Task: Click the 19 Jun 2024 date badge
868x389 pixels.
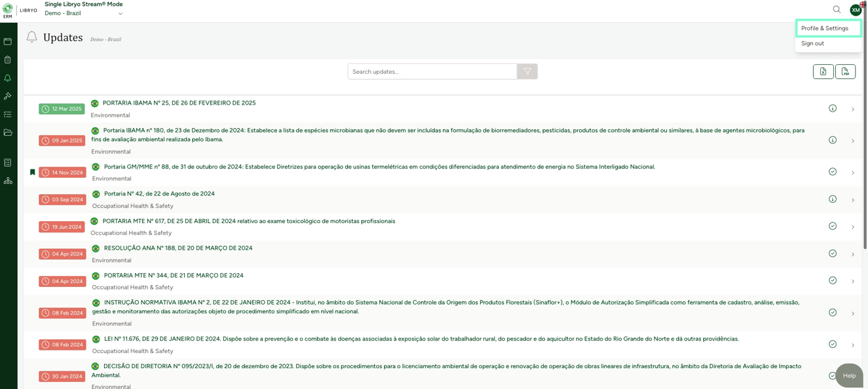Action: [62, 227]
